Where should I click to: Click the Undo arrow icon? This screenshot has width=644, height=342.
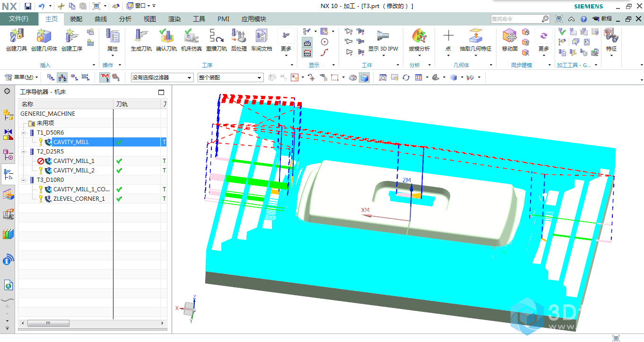pos(42,6)
